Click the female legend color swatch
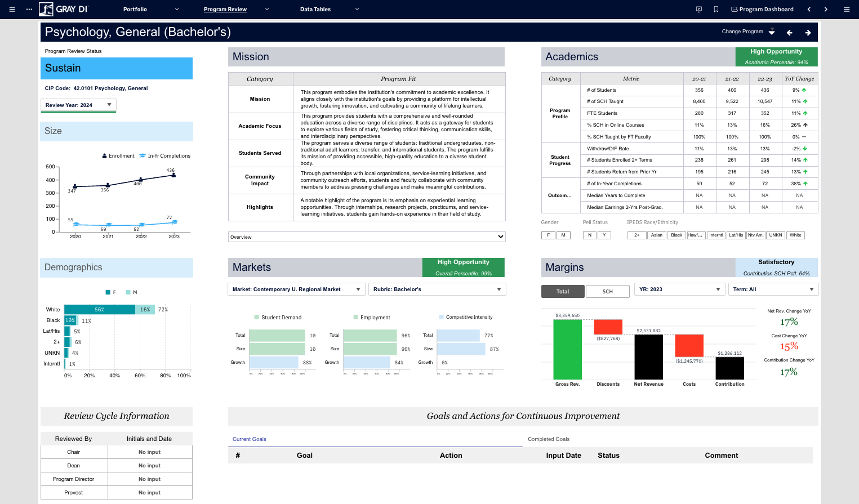The image size is (859, 504). 108,292
